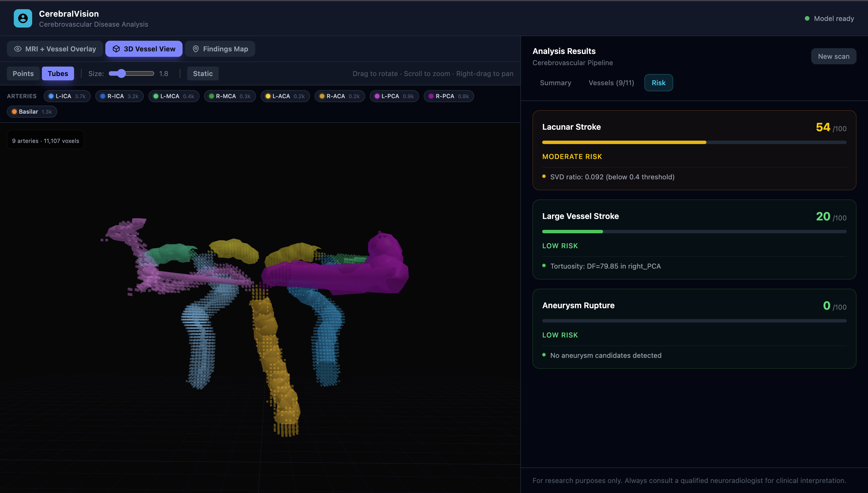
Task: Switch rendering mode to Points
Action: (23, 73)
